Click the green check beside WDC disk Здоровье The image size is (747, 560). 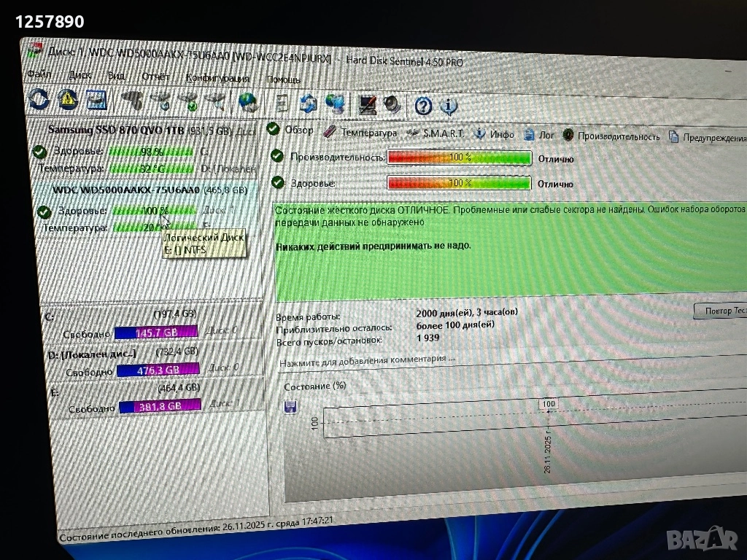(x=44, y=211)
